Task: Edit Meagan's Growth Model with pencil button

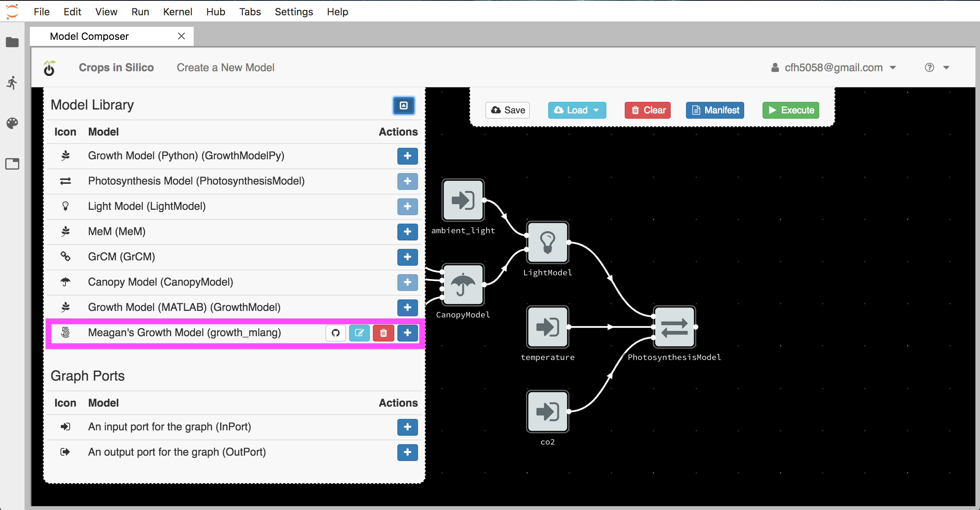Action: point(359,333)
